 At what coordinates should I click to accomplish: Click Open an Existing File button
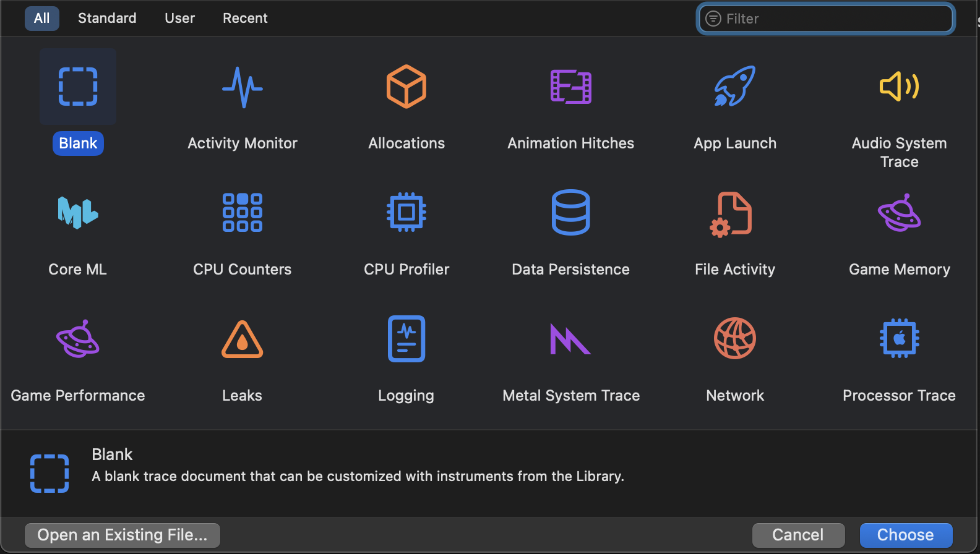tap(123, 535)
